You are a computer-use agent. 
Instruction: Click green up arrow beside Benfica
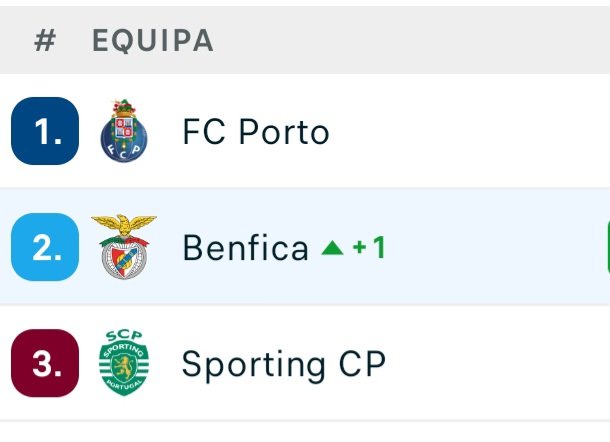(332, 248)
